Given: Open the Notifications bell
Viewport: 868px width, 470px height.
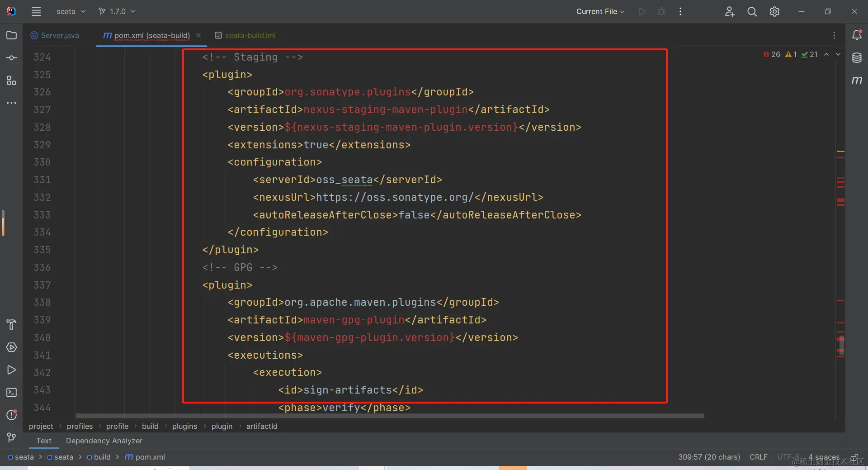Looking at the screenshot, I should [857, 35].
